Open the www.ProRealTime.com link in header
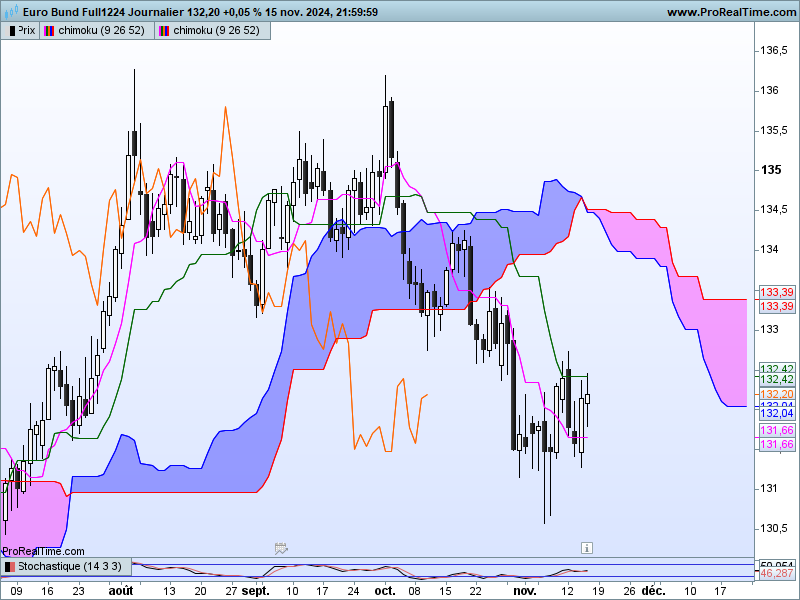 click(732, 12)
